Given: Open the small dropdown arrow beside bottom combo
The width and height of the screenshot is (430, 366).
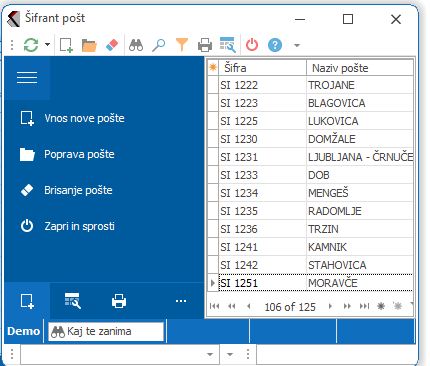Looking at the screenshot, I should tap(230, 354).
